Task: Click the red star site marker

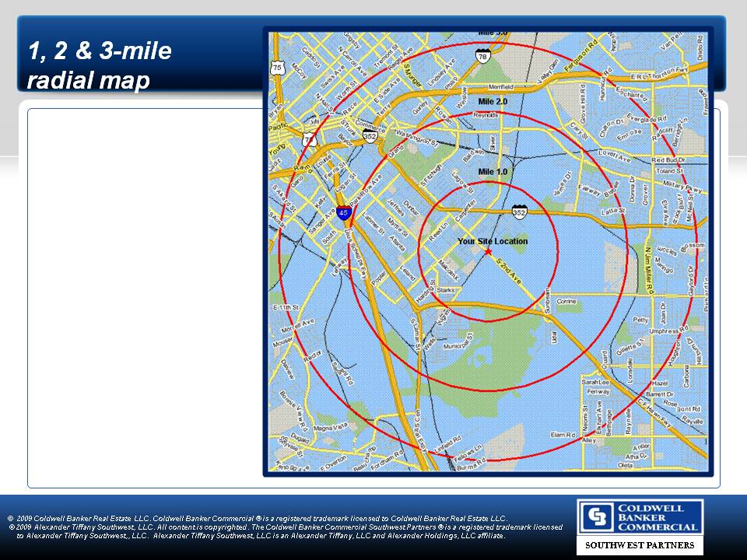Action: tap(488, 252)
